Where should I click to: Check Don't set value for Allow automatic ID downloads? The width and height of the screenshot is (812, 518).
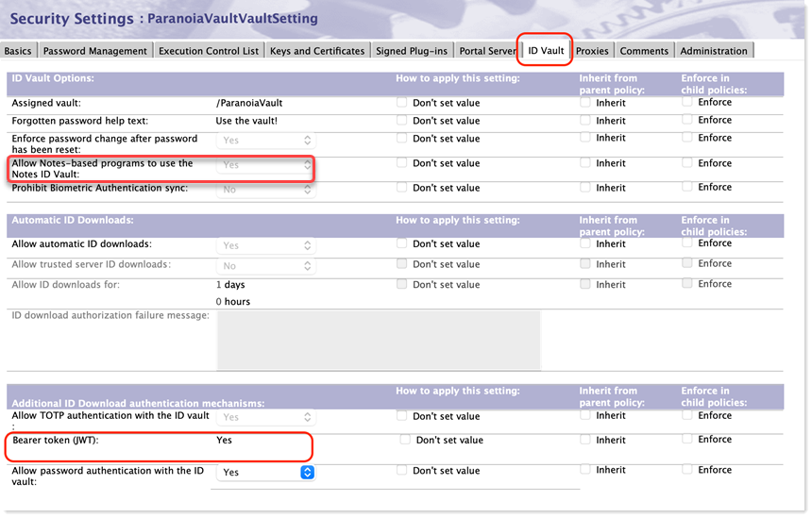pyautogui.click(x=401, y=243)
